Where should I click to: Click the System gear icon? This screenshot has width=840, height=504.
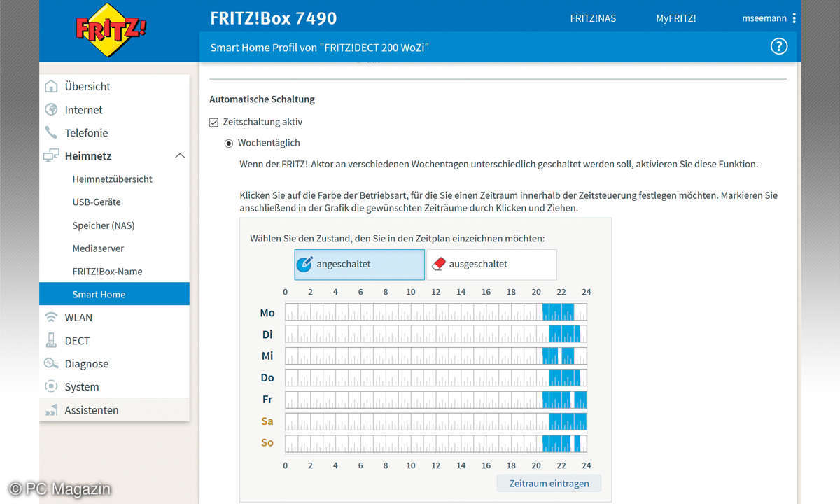pyautogui.click(x=51, y=386)
